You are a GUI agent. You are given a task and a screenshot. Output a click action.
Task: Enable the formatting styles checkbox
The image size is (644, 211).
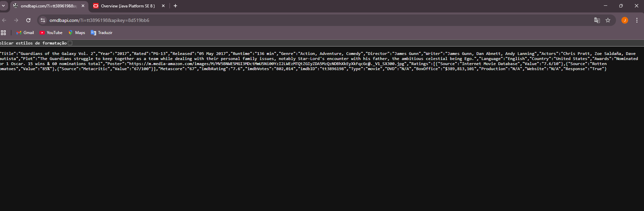[x=70, y=43]
